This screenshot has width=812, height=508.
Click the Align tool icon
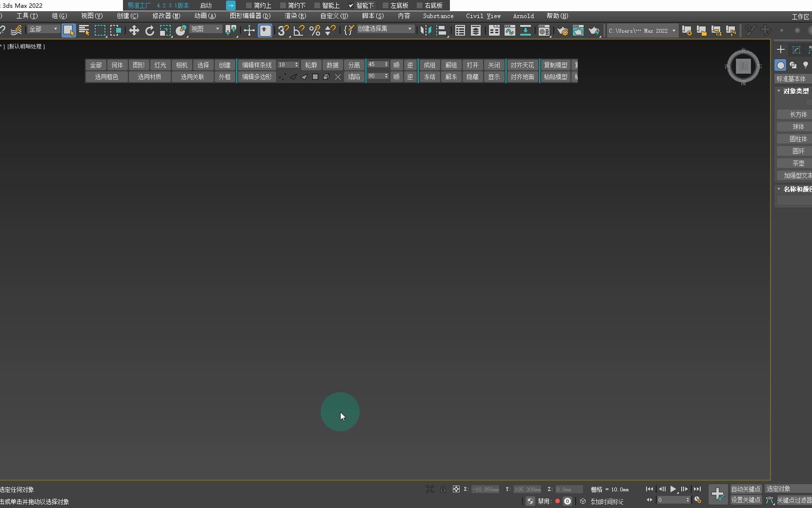tap(441, 30)
